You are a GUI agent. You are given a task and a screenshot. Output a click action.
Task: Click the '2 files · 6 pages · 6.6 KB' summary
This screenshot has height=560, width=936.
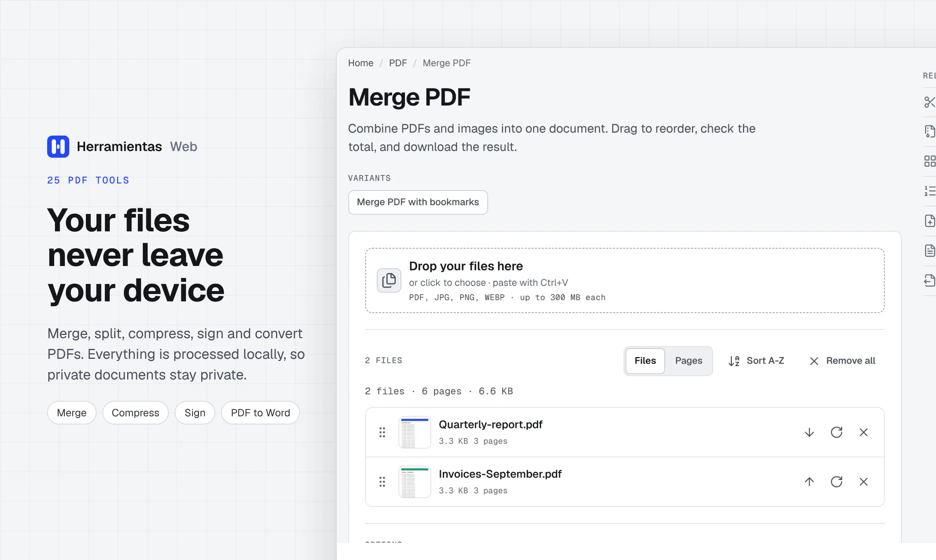tap(439, 391)
